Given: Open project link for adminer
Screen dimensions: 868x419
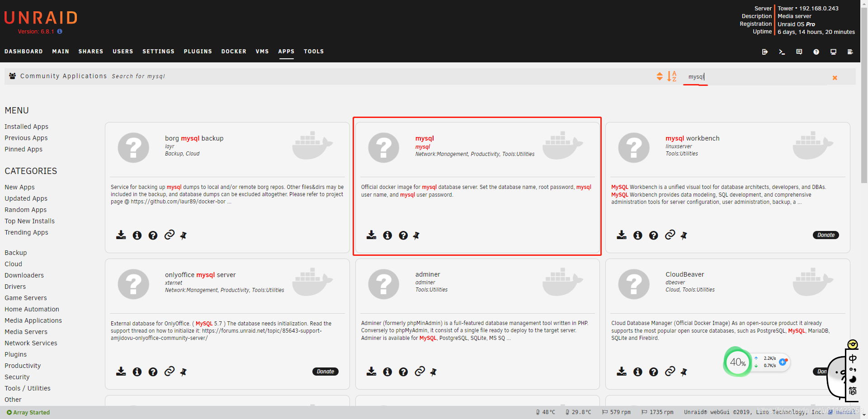Looking at the screenshot, I should click(x=420, y=371).
